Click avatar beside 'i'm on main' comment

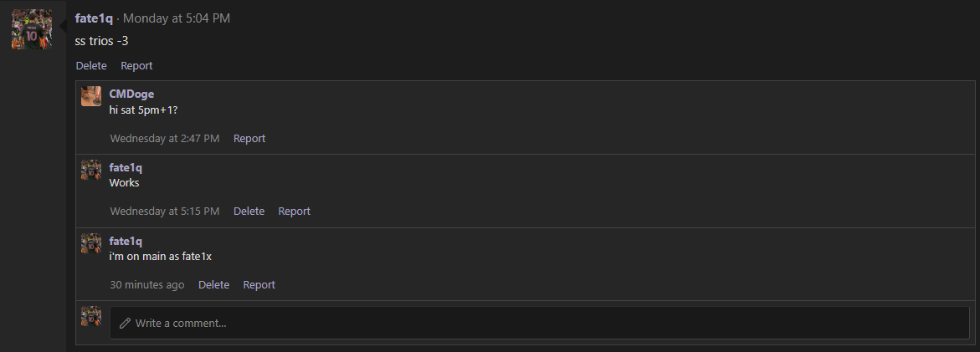click(91, 243)
